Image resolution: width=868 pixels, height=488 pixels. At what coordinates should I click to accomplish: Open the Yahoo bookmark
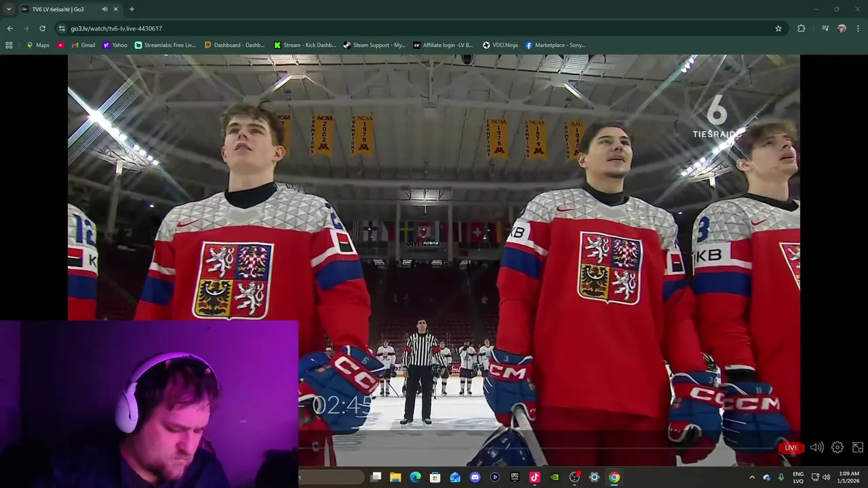pos(115,45)
